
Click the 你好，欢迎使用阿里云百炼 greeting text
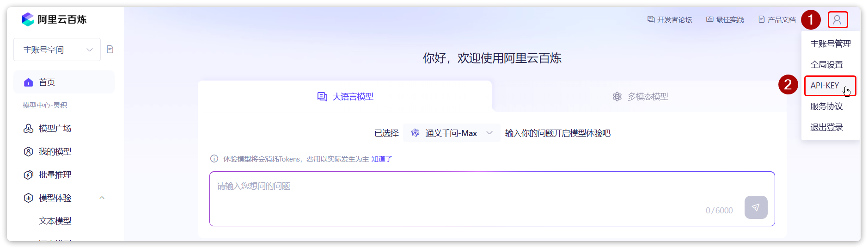click(x=492, y=58)
